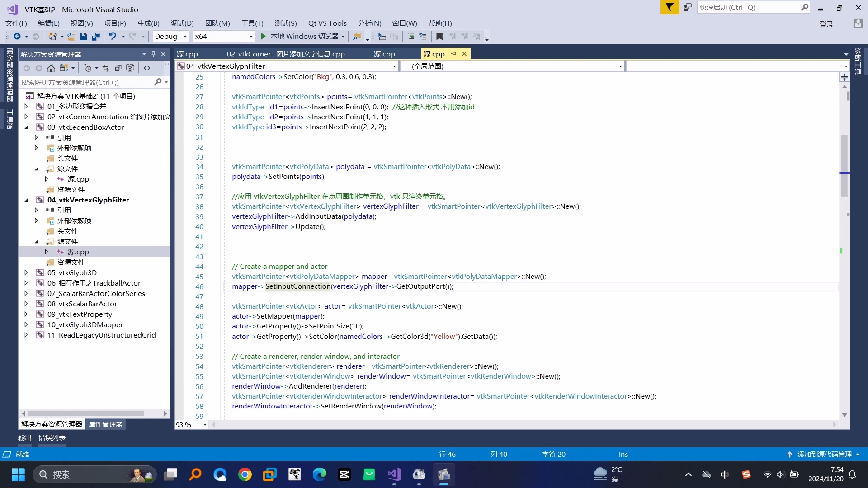Click the View Code icon in Solution Explorer
The width and height of the screenshot is (868, 488).
coord(147,68)
